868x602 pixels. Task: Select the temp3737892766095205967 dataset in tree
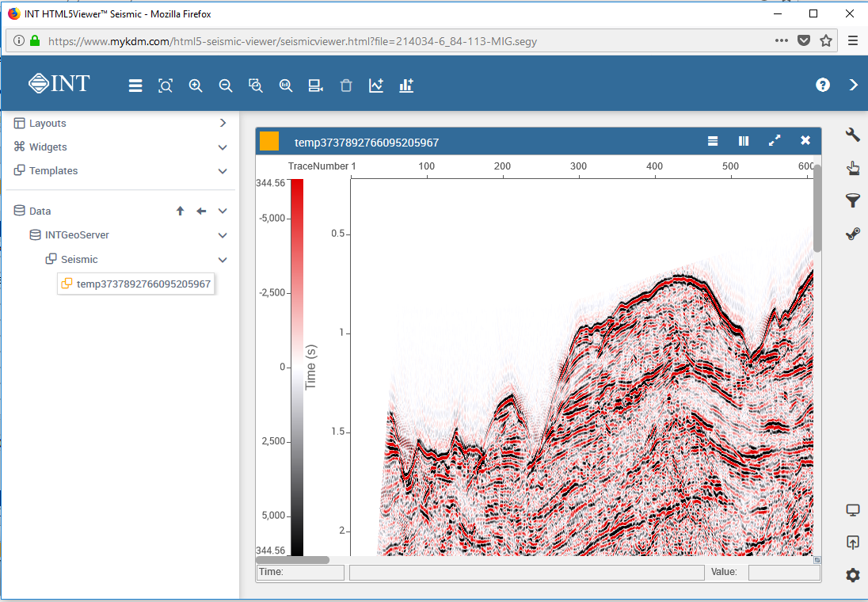(136, 284)
